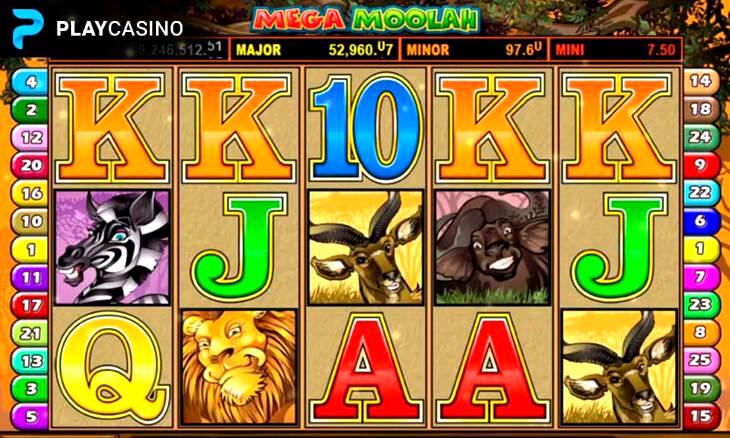Select payline 14 marker on right
This screenshot has width=730, height=438.
click(x=702, y=81)
